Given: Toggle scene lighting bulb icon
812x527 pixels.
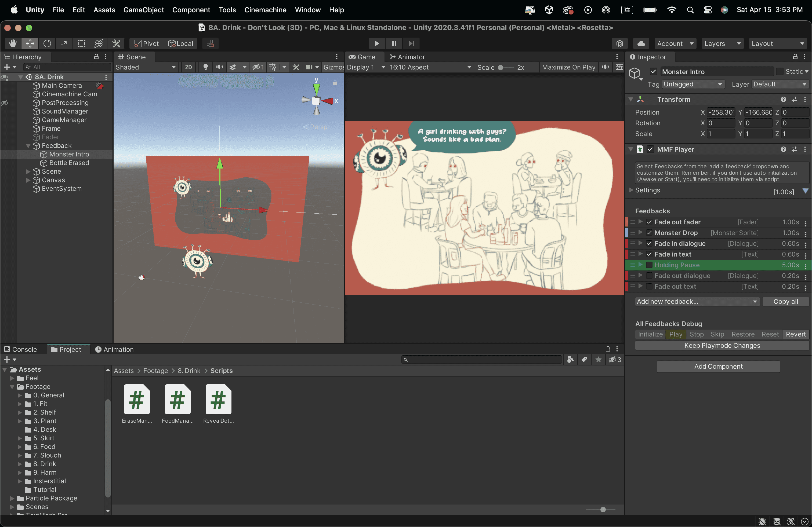Looking at the screenshot, I should (205, 67).
